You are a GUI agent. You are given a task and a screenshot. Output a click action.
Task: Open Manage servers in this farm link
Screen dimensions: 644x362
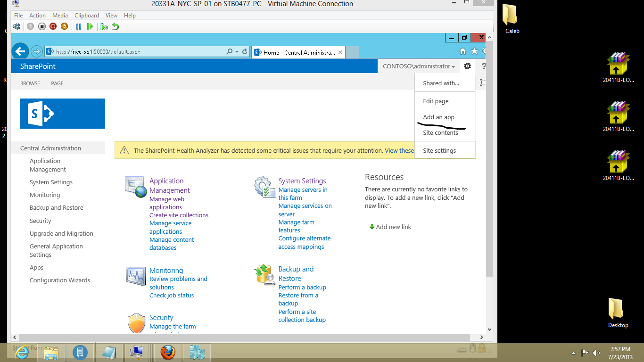pos(303,194)
